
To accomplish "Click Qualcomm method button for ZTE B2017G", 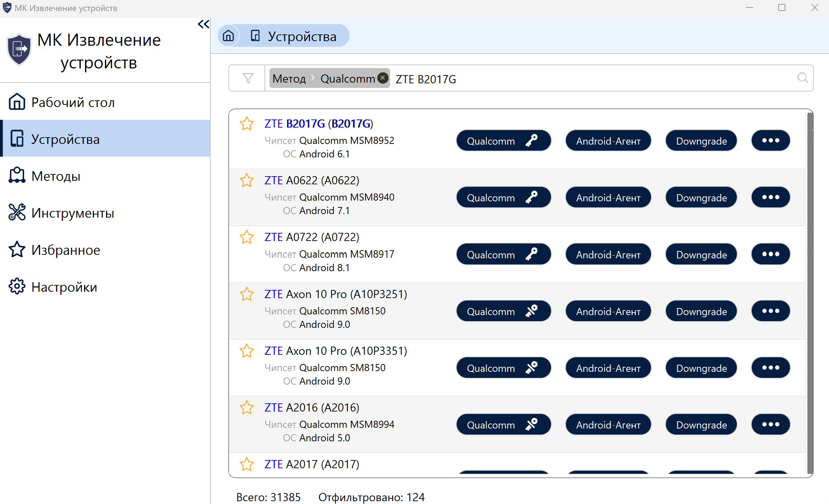I will [x=503, y=141].
